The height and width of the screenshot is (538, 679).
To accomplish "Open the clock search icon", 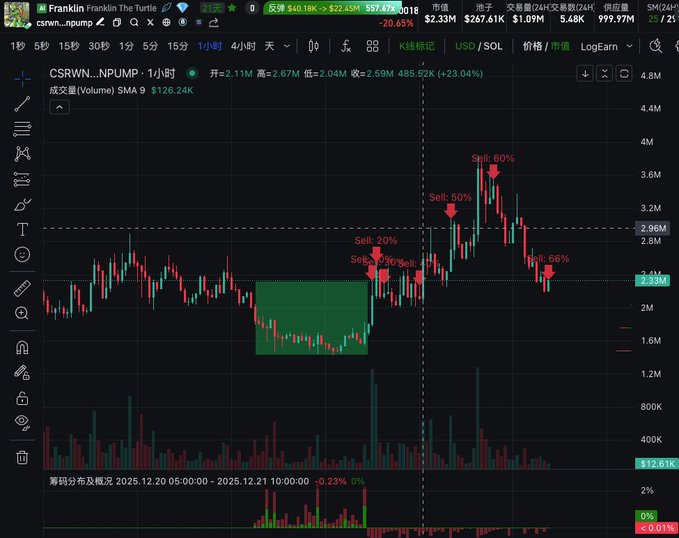I will 656,46.
